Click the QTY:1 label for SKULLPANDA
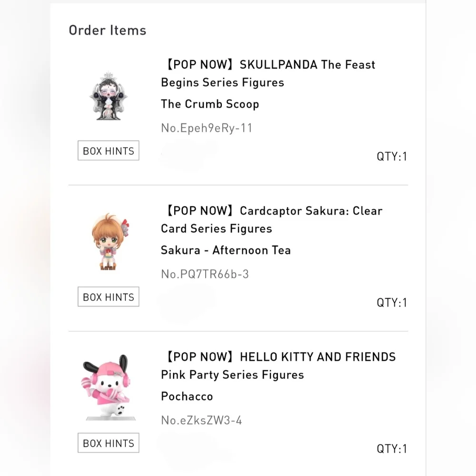The height and width of the screenshot is (476, 476). [392, 157]
